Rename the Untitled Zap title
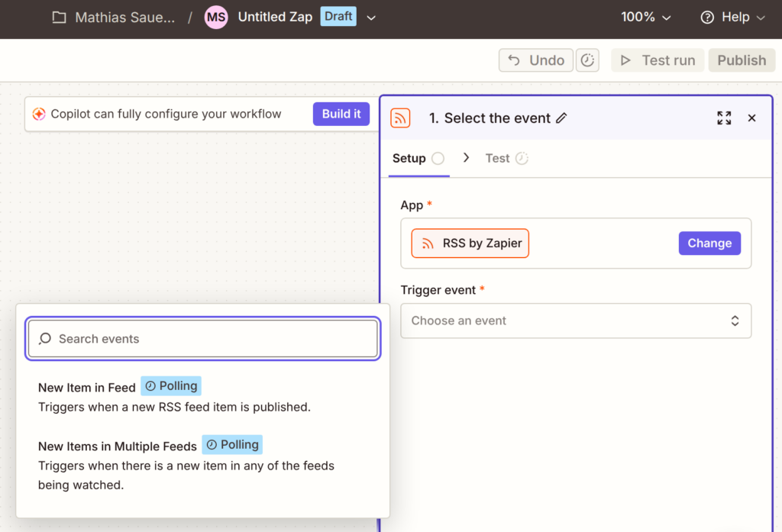The width and height of the screenshot is (782, 532). pos(275,17)
